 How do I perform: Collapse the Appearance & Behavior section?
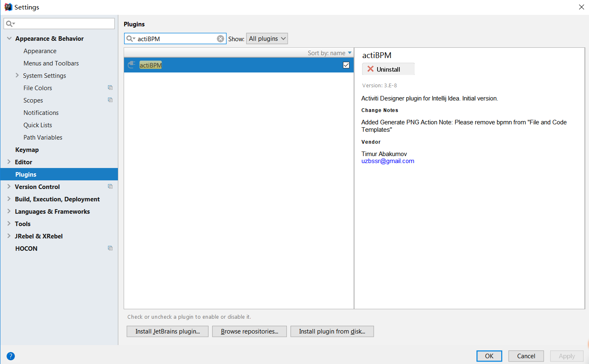(9, 38)
